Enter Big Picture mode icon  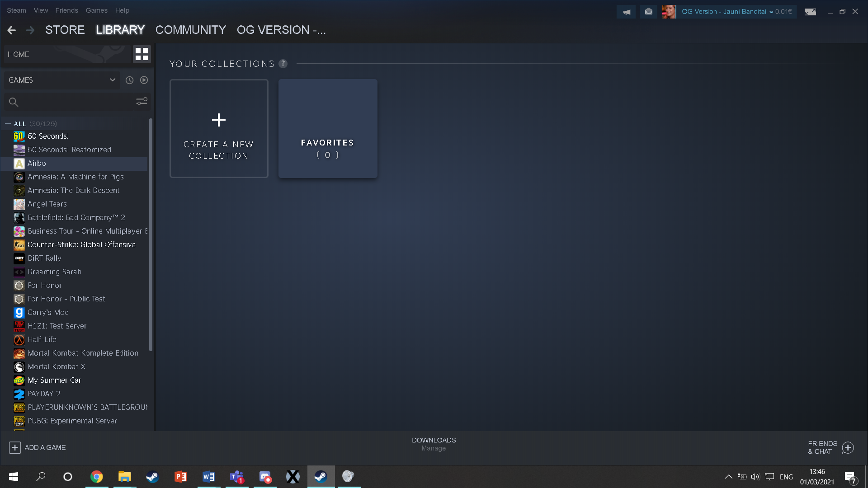810,12
